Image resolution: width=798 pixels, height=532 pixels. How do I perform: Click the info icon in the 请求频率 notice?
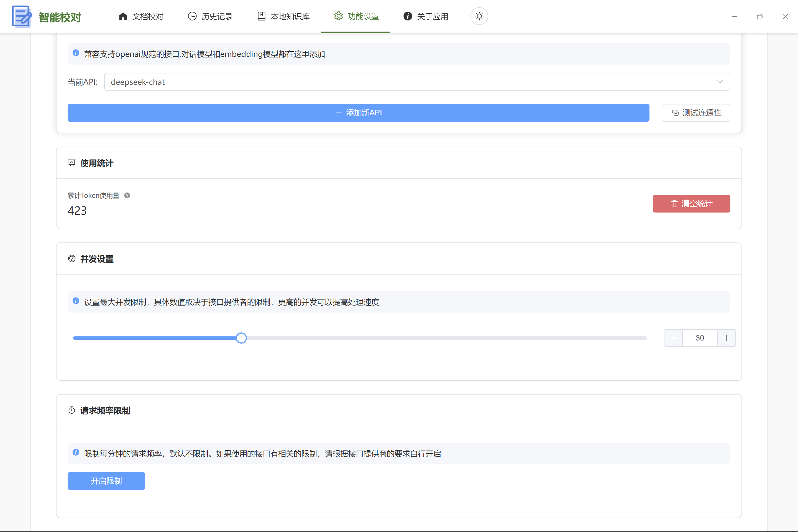(76, 452)
